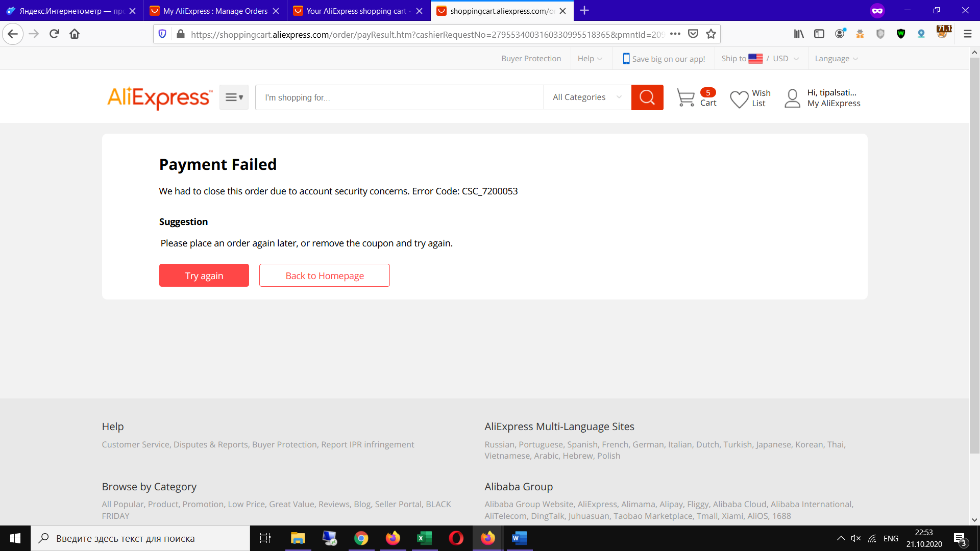The height and width of the screenshot is (551, 980).
Task: Open the Firefox home page button
Action: pyautogui.click(x=75, y=34)
